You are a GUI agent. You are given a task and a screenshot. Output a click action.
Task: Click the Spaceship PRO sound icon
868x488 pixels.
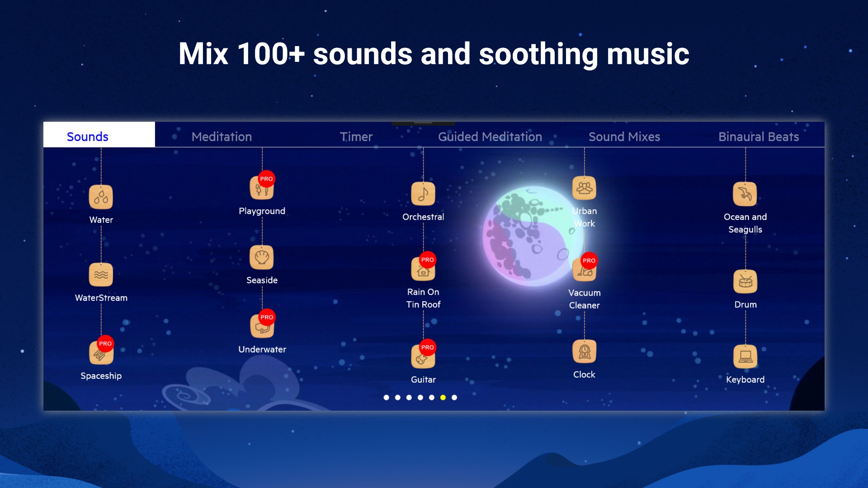click(101, 353)
